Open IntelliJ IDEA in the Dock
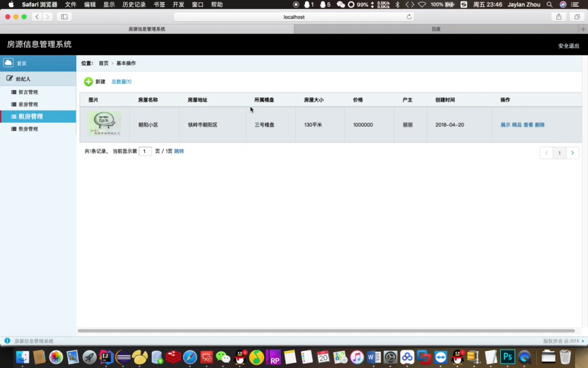Screen dimensions: 588x368 (106, 357)
